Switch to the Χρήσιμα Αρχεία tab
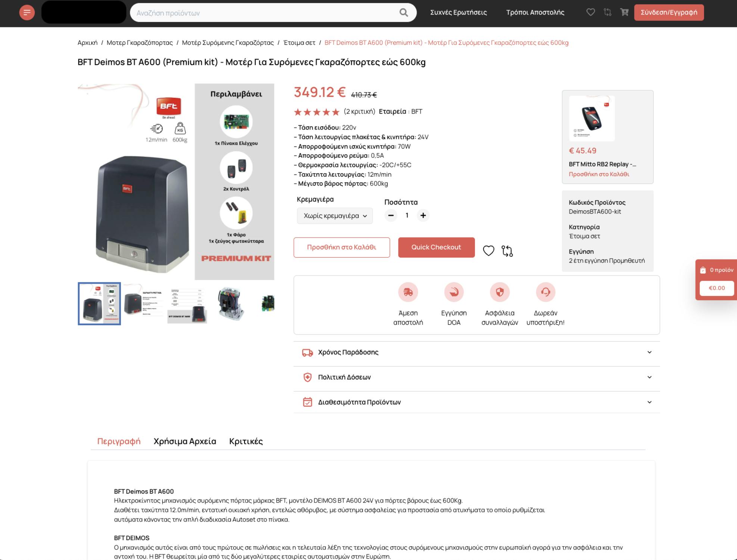Image resolution: width=737 pixels, height=560 pixels. point(185,441)
